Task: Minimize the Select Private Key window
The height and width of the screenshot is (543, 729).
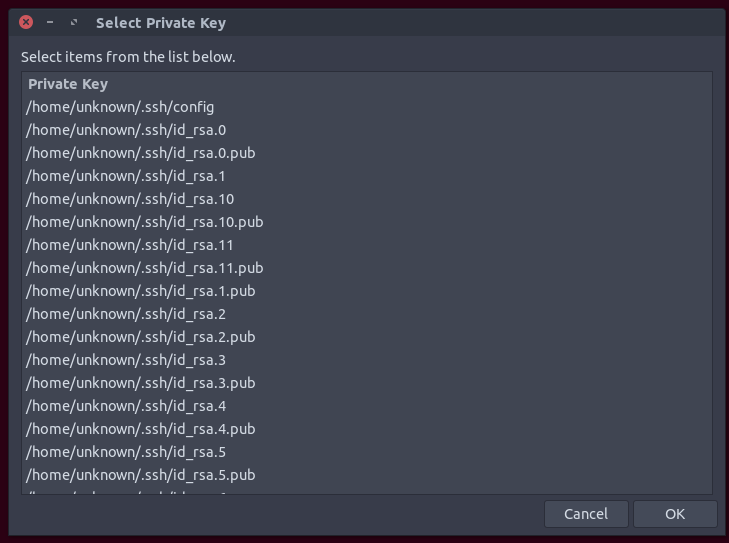Action: pos(50,22)
